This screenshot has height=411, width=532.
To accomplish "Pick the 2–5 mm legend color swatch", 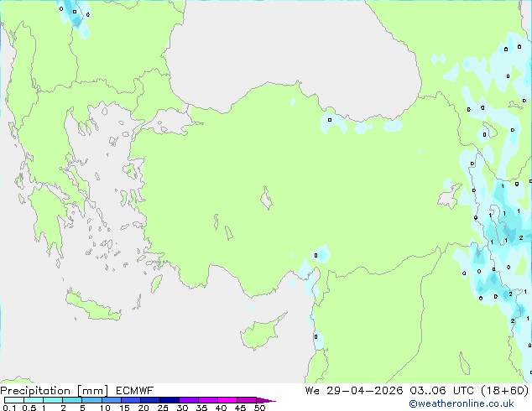I will (72, 400).
